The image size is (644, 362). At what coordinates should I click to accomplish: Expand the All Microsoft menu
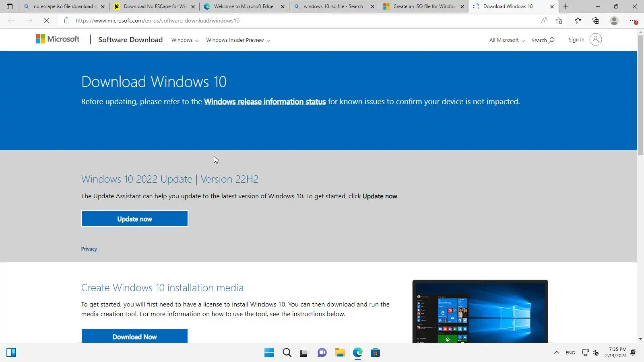point(507,40)
